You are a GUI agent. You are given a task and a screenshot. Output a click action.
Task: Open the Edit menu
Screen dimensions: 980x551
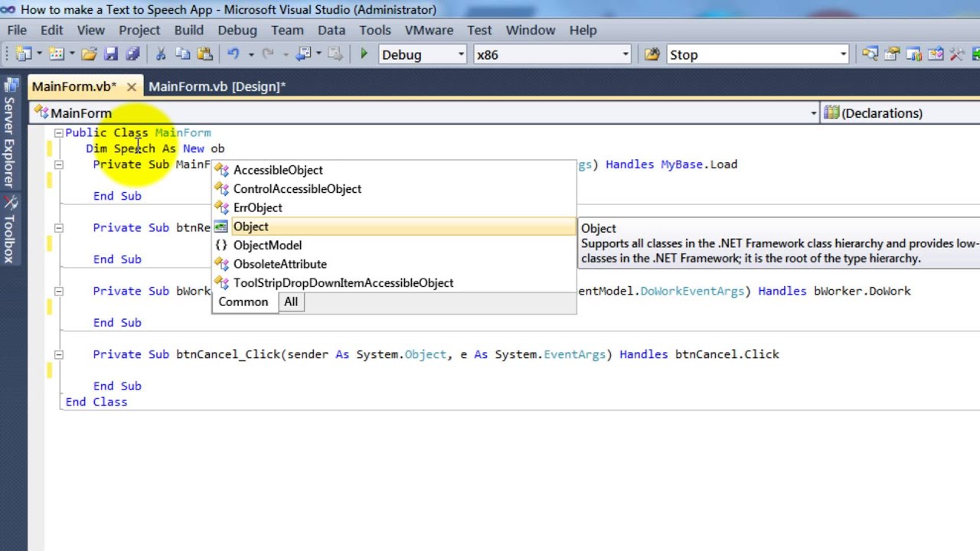click(52, 30)
